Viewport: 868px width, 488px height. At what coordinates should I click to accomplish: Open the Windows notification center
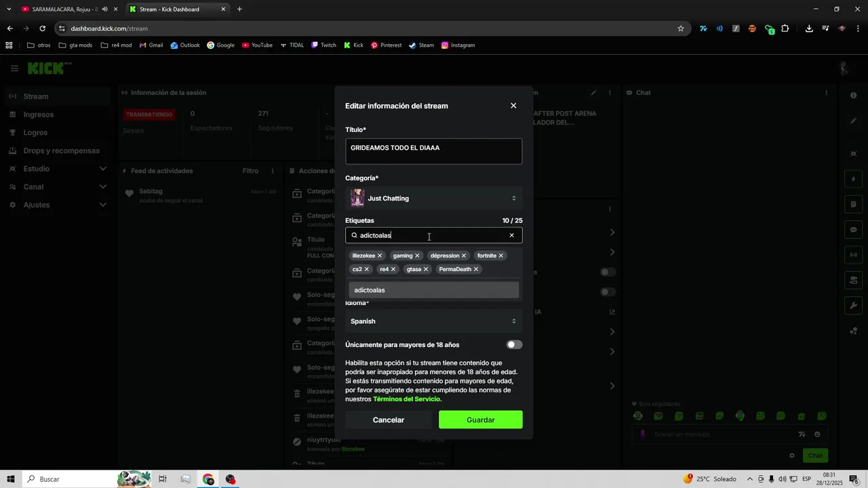pyautogui.click(x=854, y=479)
